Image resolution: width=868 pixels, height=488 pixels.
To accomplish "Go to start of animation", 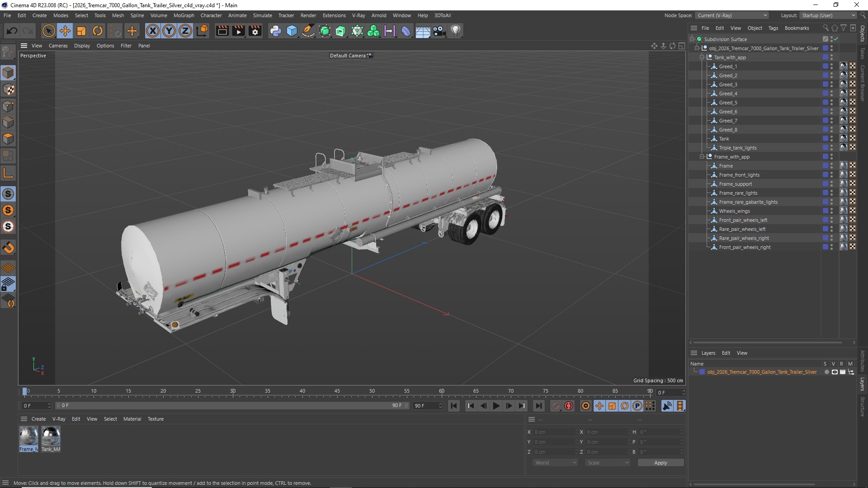I will (x=454, y=406).
